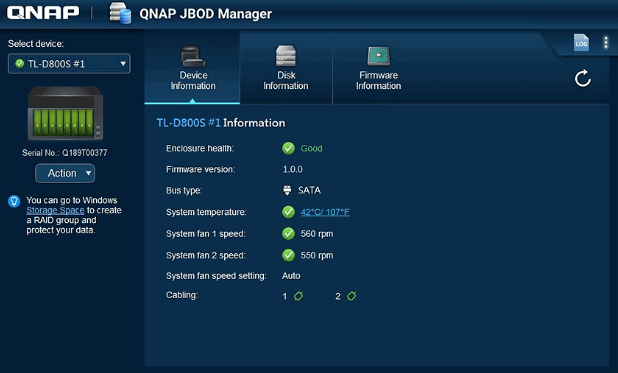Expand the Action dropdown button
This screenshot has width=618, height=373.
tap(65, 173)
